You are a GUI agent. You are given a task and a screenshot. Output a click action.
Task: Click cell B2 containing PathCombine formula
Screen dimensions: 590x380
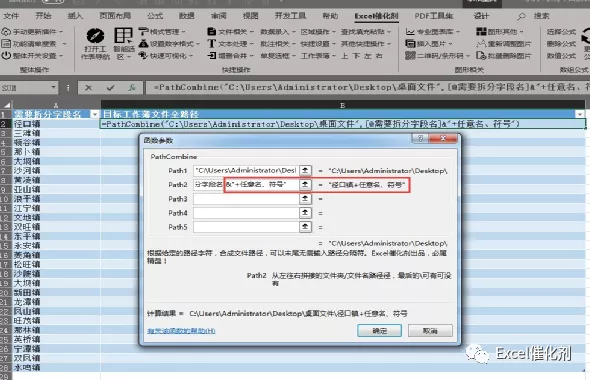tap(342, 124)
